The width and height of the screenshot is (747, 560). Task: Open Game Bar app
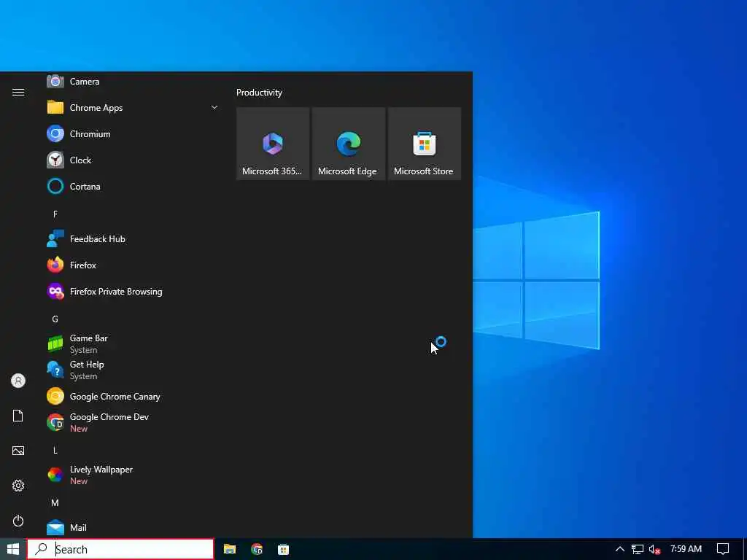131,344
